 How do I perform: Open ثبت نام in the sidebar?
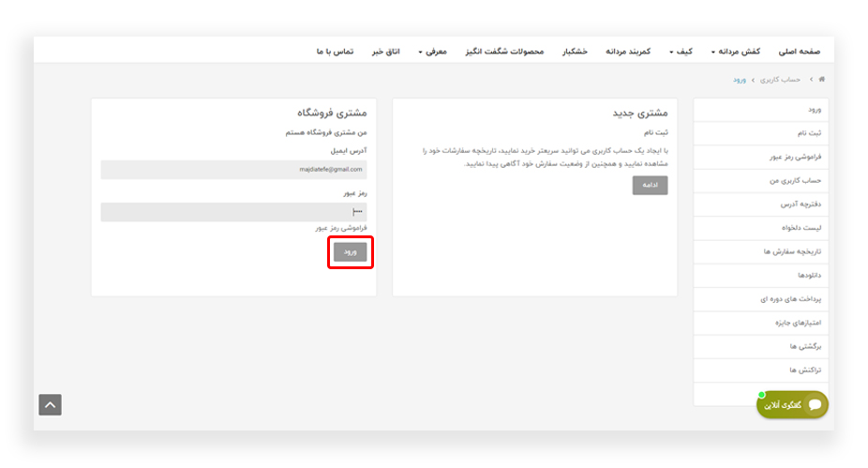pyautogui.click(x=806, y=133)
